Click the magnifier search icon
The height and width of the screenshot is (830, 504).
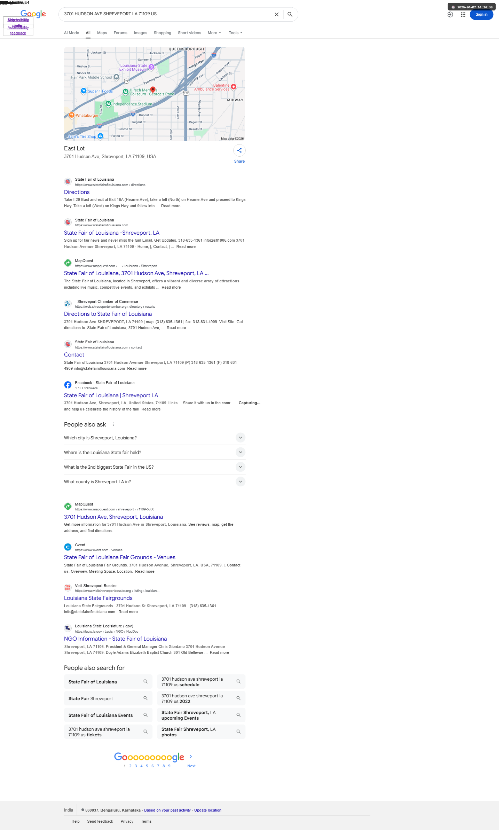[290, 15]
